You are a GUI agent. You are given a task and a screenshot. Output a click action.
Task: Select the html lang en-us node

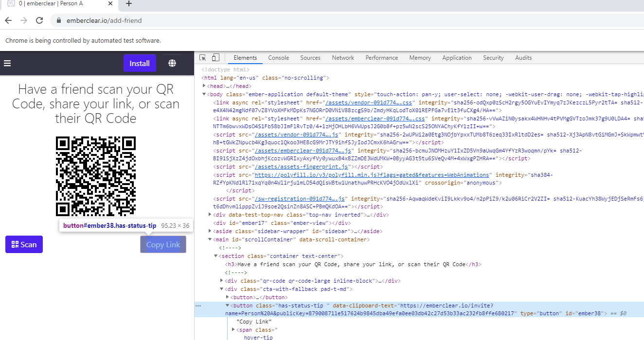266,78
